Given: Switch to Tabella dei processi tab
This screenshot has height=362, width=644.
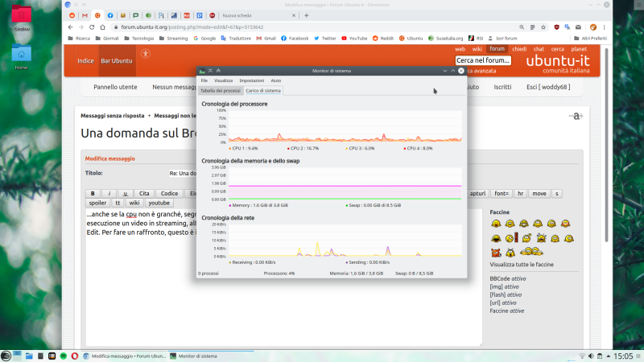Looking at the screenshot, I should [x=221, y=91].
